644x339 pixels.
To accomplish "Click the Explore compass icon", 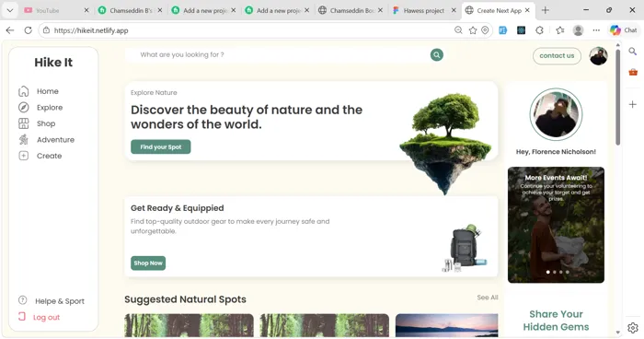I will tap(23, 108).
